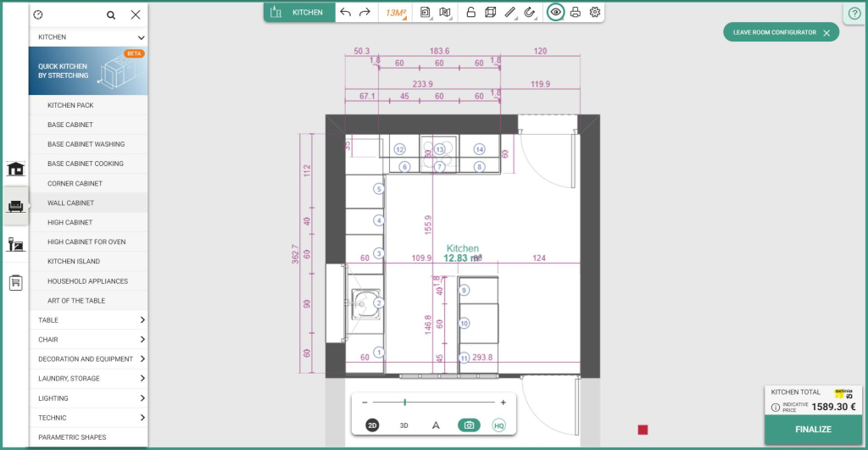Toggle the lock icon in toolbar

pyautogui.click(x=470, y=12)
